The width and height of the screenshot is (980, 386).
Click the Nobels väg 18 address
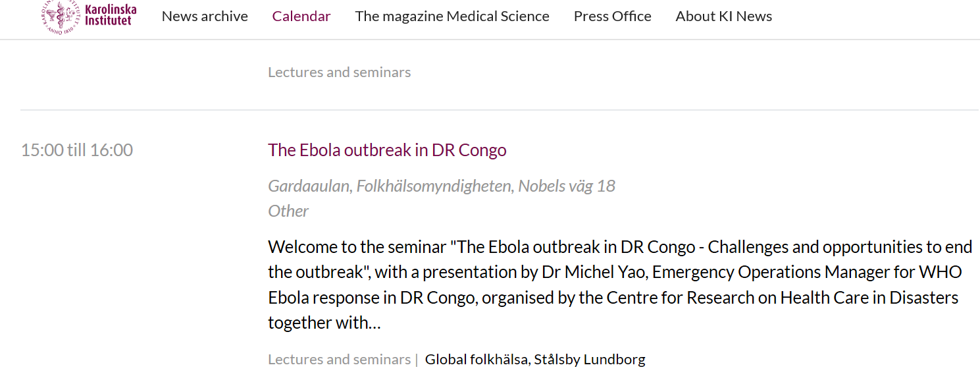pyautogui.click(x=567, y=186)
